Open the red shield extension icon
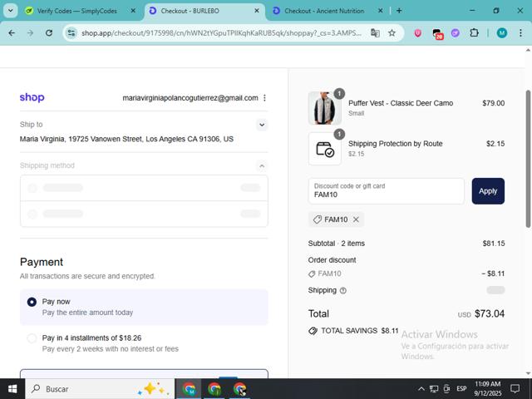 point(417,33)
